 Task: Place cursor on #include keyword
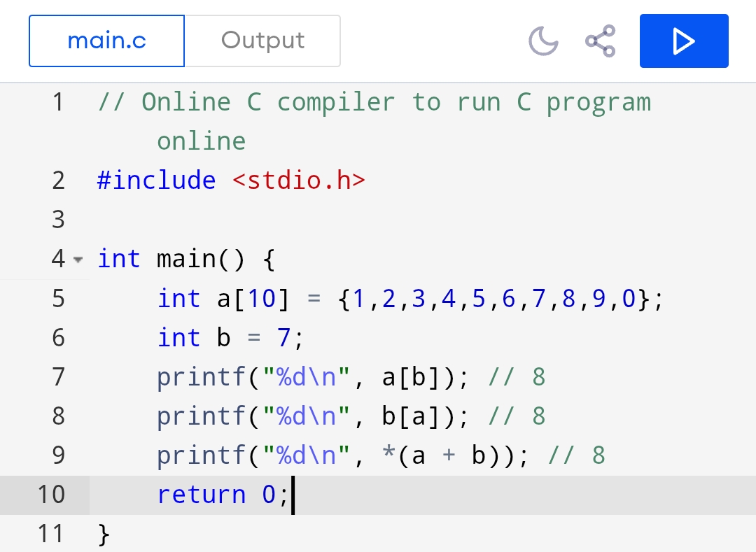point(156,181)
